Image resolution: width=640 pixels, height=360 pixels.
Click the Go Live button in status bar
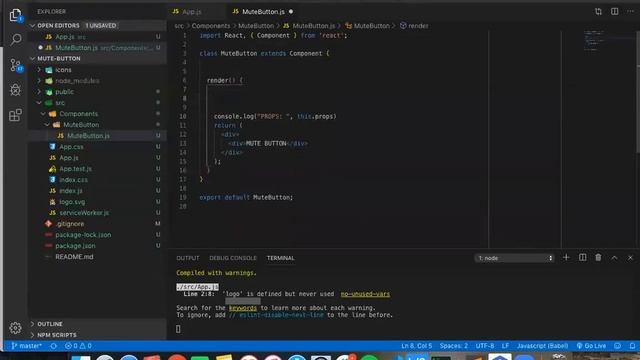[x=591, y=346]
